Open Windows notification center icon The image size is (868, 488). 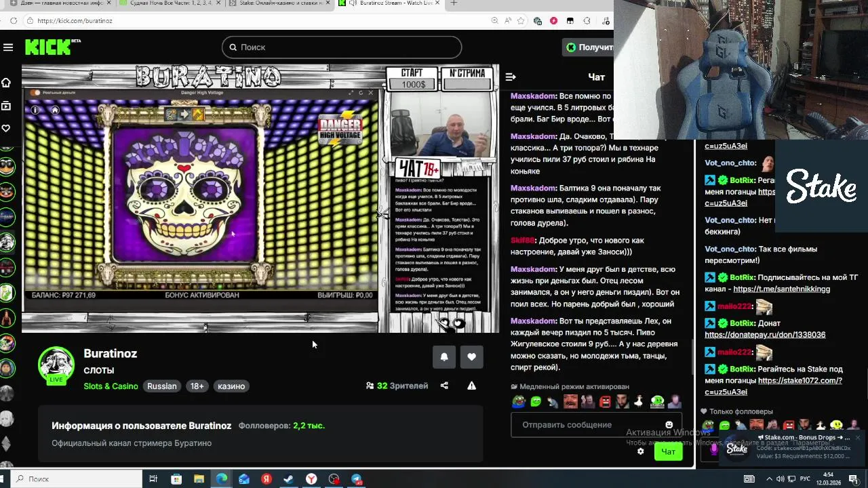coord(854,479)
